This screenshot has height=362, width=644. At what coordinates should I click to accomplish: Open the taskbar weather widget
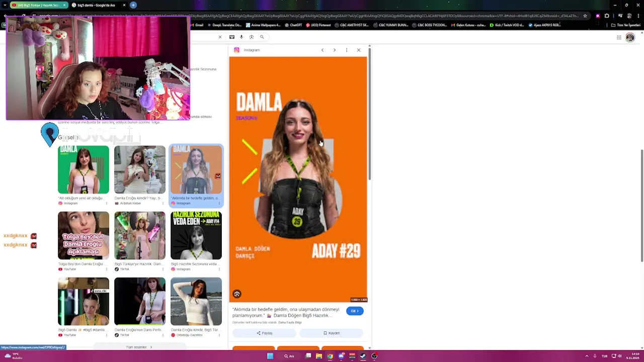tap(14, 356)
